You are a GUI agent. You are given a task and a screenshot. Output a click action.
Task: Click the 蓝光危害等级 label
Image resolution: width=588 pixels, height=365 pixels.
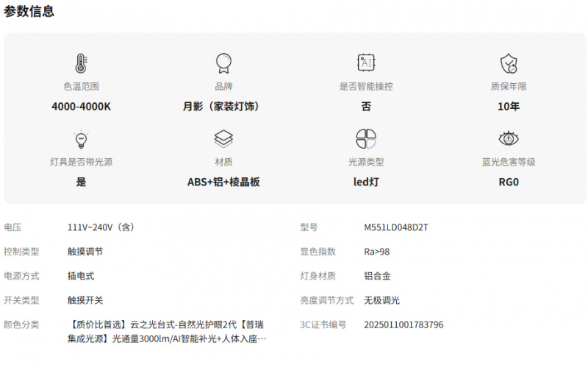[509, 162]
